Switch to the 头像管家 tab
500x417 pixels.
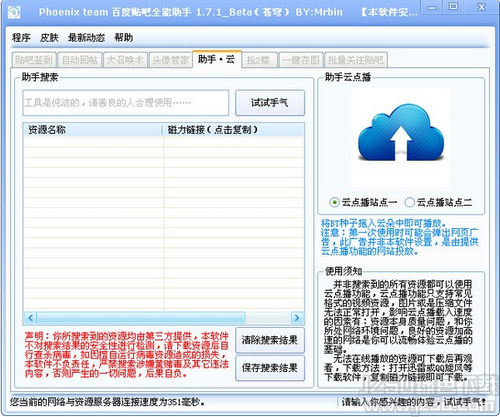coord(171,60)
